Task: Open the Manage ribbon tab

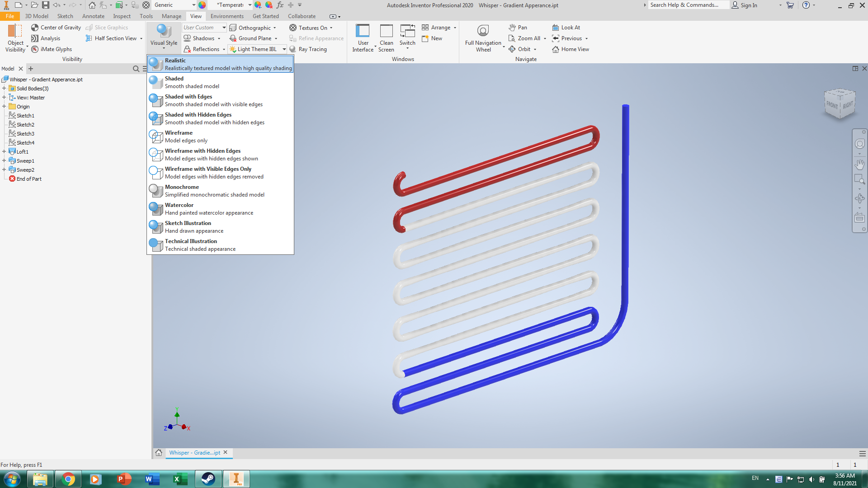Action: click(171, 16)
